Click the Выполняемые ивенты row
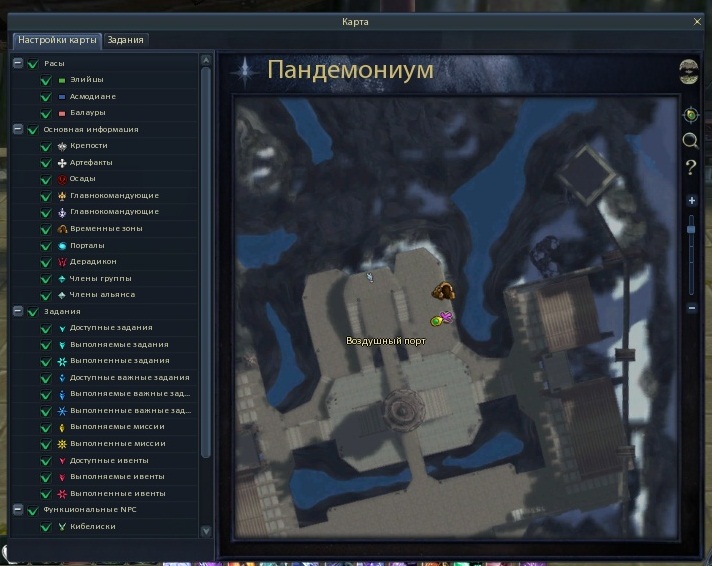This screenshot has height=566, width=712. (x=104, y=477)
